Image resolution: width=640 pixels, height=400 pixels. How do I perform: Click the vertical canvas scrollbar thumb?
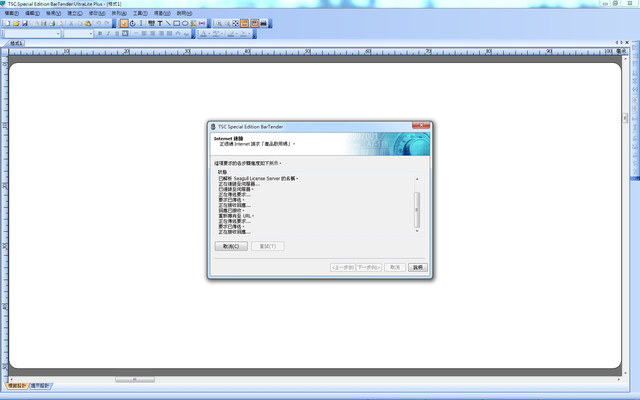[625, 118]
